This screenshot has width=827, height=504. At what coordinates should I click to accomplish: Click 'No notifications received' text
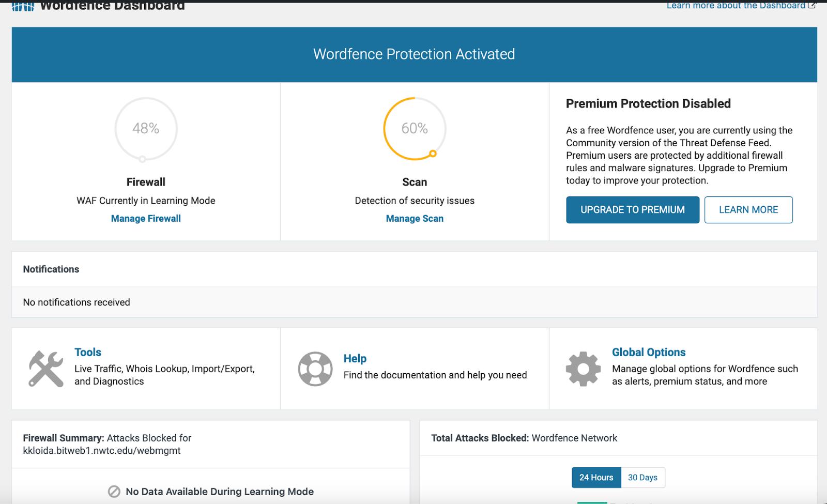tap(76, 302)
